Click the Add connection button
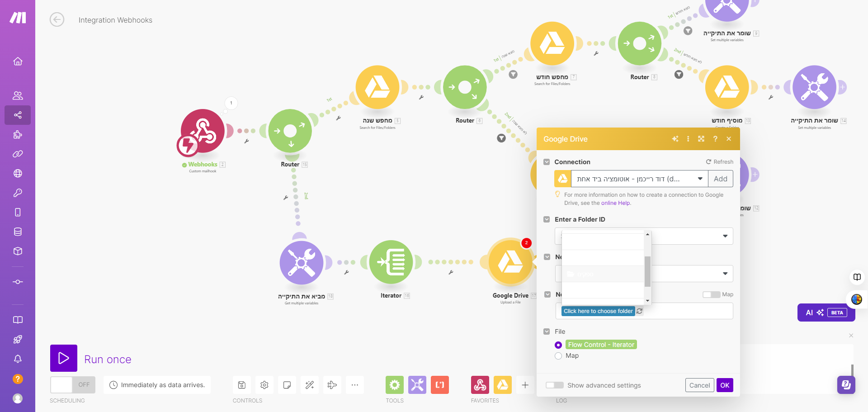868x412 pixels. (x=721, y=179)
